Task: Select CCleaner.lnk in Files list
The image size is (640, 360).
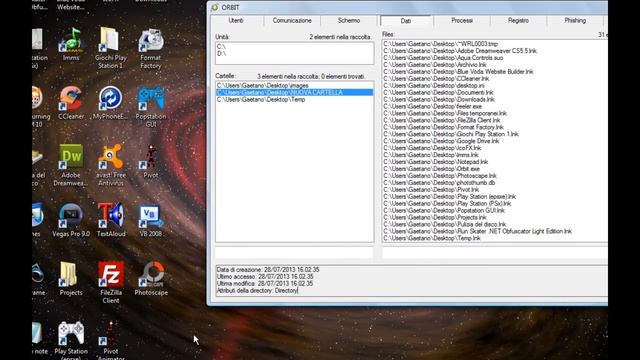Action: [x=436, y=78]
